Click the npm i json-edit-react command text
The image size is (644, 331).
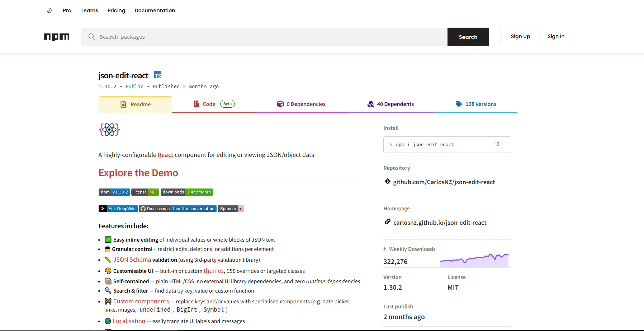(425, 145)
